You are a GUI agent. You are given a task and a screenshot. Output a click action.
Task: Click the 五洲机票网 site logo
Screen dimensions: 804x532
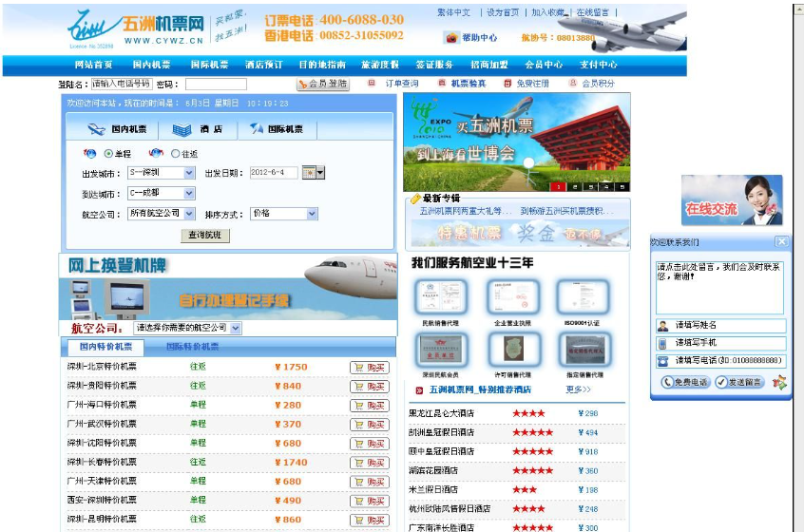(136, 29)
